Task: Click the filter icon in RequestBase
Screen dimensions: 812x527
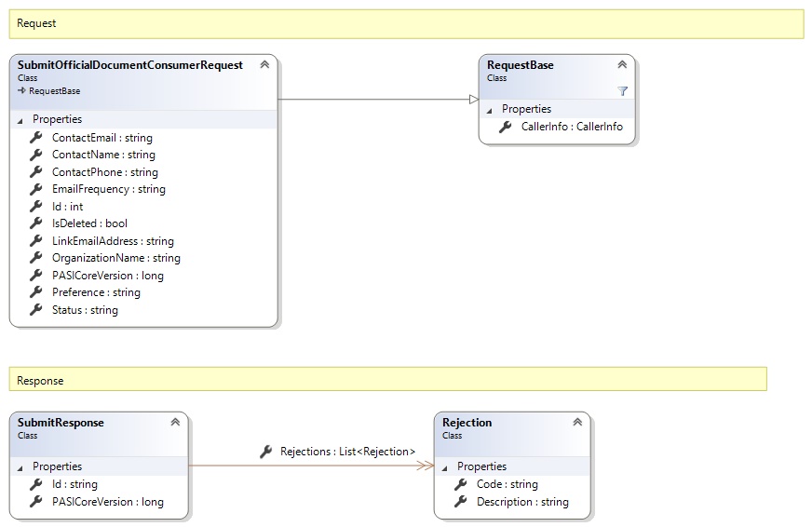Action: pos(622,90)
